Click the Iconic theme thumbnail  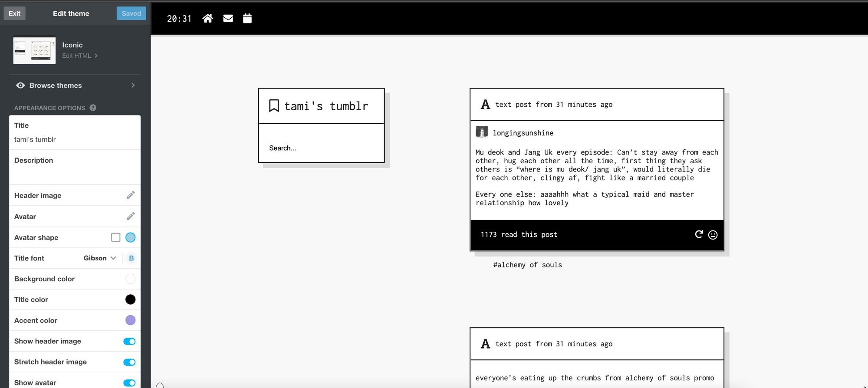(x=34, y=50)
